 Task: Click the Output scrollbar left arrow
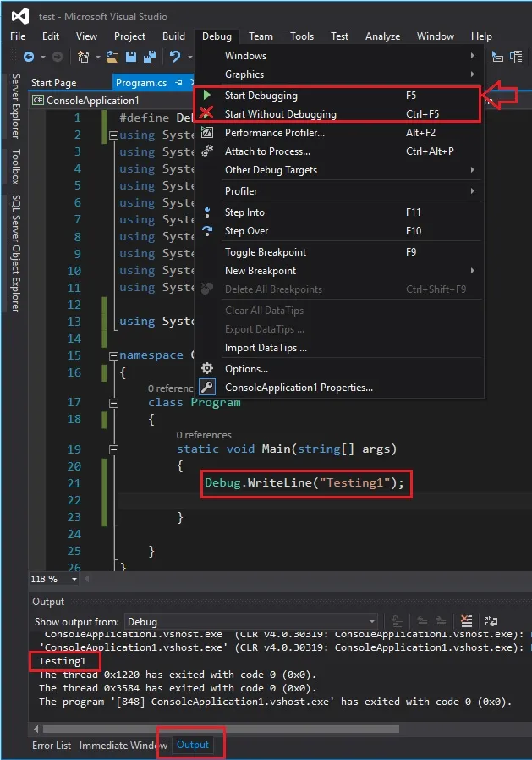tap(36, 729)
